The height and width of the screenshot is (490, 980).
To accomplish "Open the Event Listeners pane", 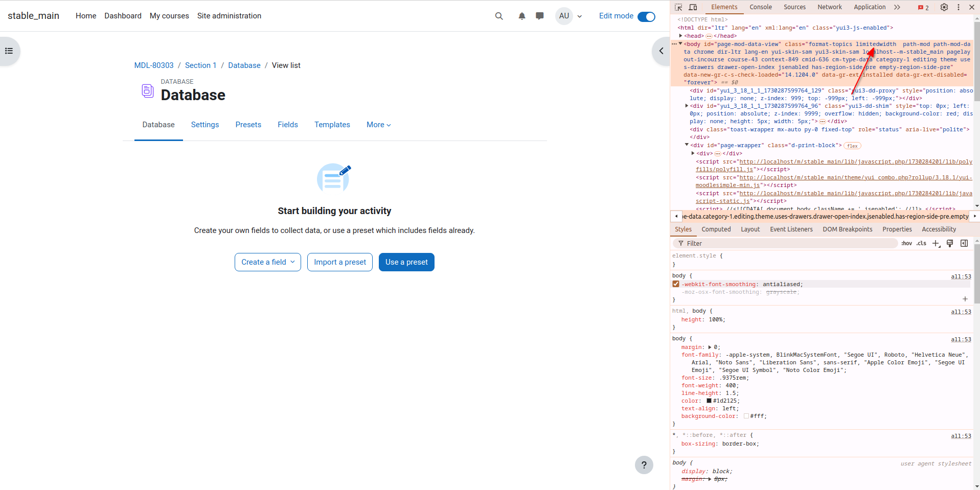I will tap(791, 229).
